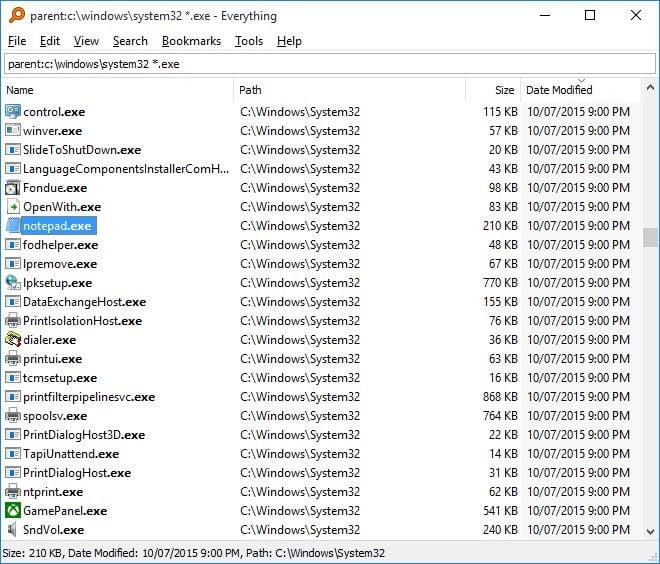The height and width of the screenshot is (564, 660).
Task: Click the 770 KB size cell
Action: [x=500, y=282]
